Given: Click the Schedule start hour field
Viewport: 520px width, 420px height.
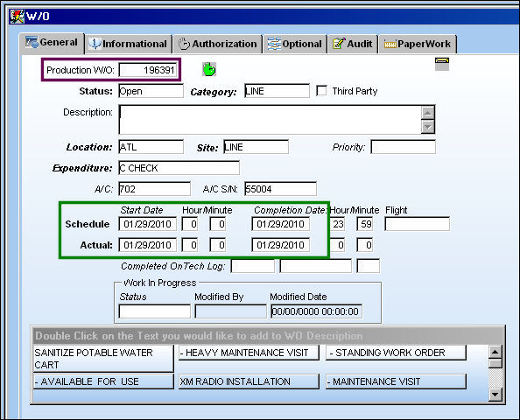Looking at the screenshot, I should [190, 224].
